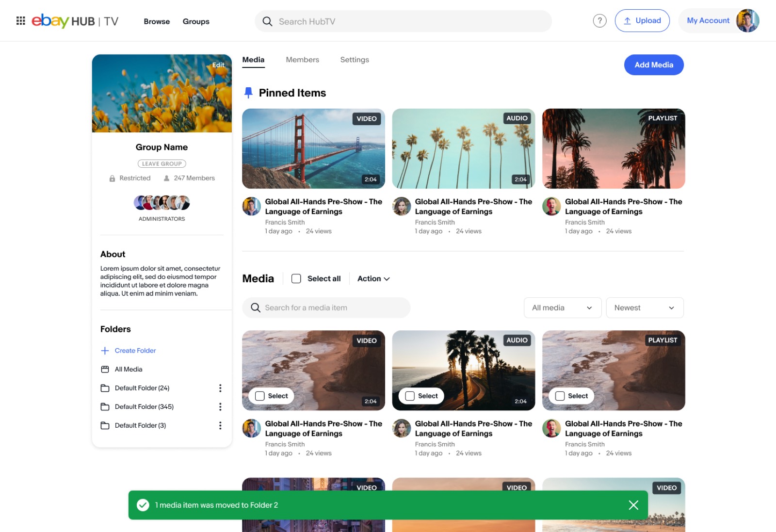Click author avatar on lower playlist item
Image resolution: width=776 pixels, height=532 pixels.
tap(551, 428)
